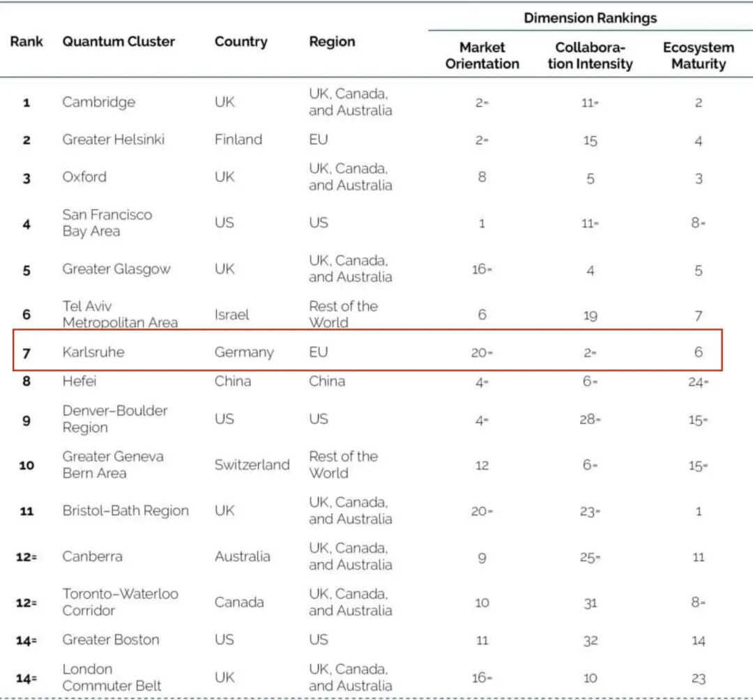Click Germany in the Karlsruhe row
The height and width of the screenshot is (700, 753).
click(x=244, y=353)
